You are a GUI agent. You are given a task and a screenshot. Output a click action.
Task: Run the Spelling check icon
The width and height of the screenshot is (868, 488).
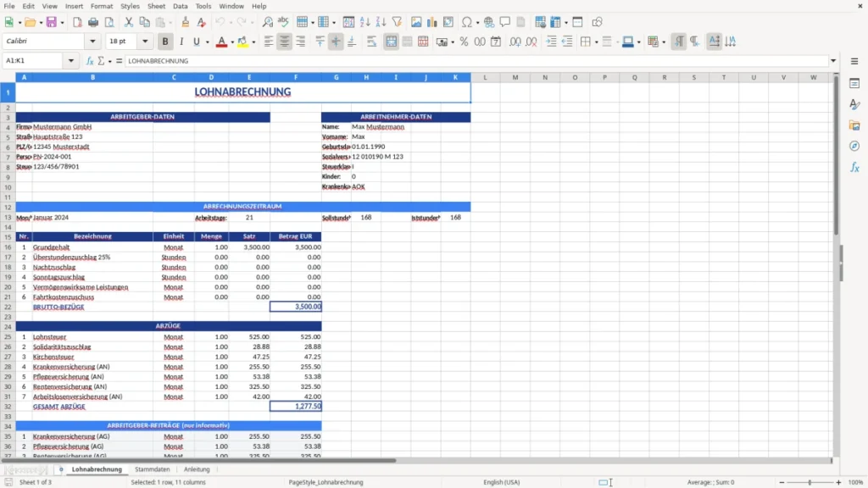283,22
